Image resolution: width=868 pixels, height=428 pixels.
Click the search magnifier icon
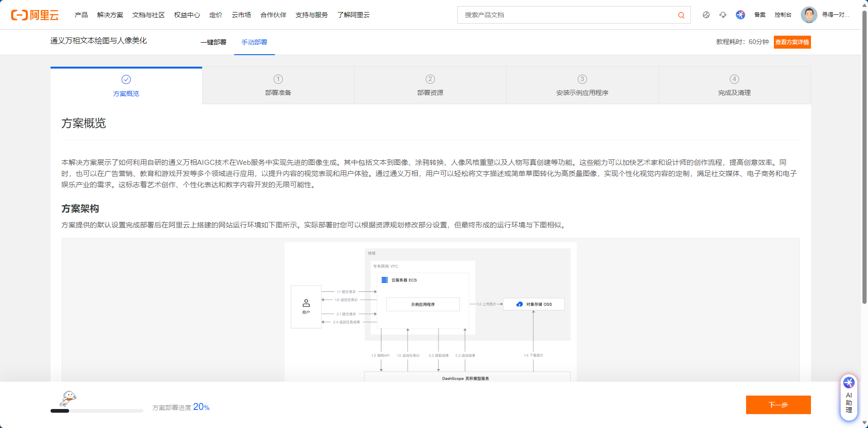(681, 15)
